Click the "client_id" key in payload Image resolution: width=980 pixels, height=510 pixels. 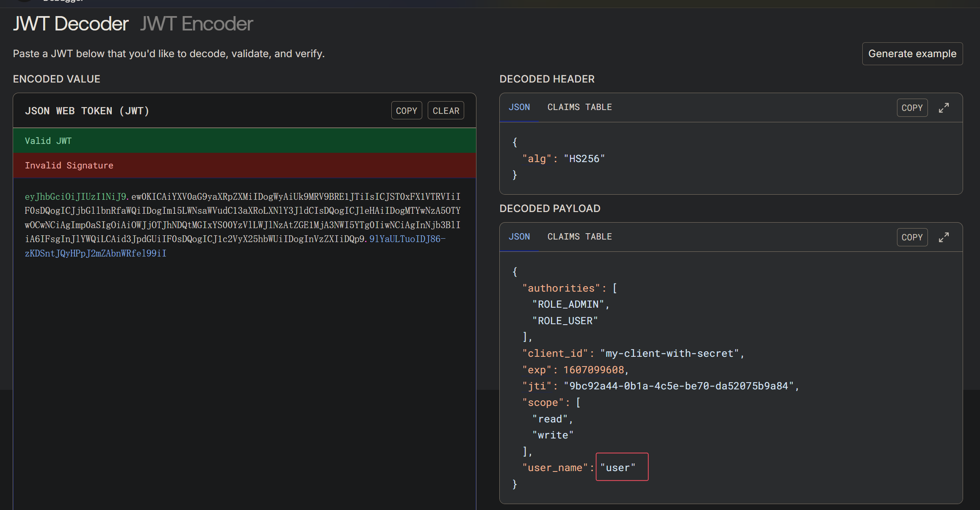pyautogui.click(x=555, y=353)
